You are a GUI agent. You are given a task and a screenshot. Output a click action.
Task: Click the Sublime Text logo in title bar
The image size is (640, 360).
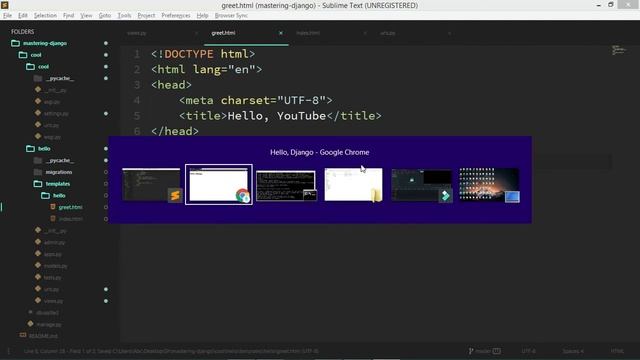[4, 5]
